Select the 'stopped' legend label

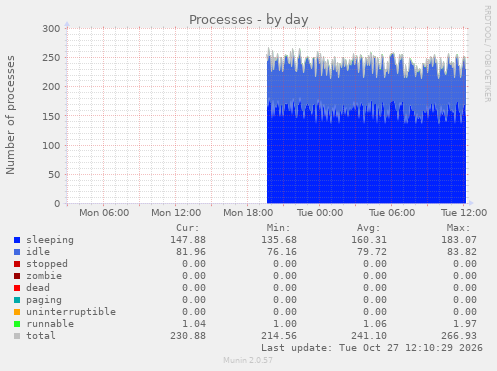coord(47,264)
